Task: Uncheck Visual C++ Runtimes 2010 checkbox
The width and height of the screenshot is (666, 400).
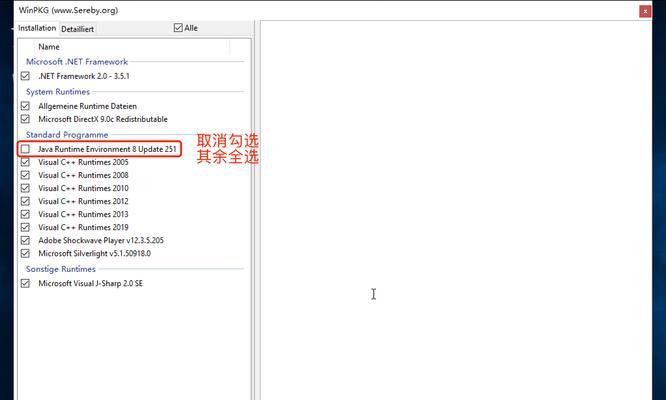Action: coord(25,188)
